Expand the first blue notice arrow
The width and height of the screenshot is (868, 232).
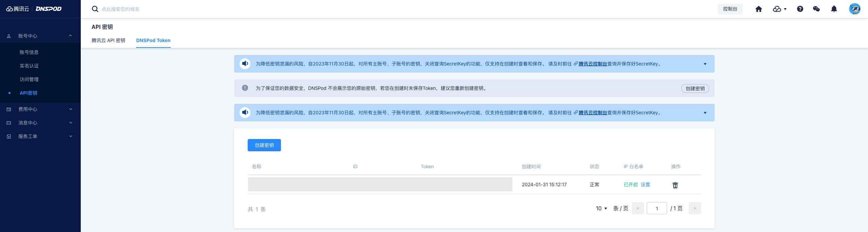coord(705,64)
